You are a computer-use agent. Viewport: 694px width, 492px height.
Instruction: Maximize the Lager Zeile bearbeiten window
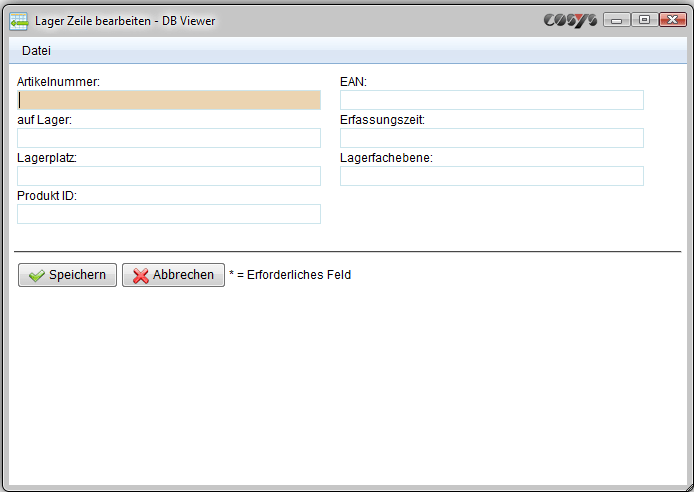(645, 20)
